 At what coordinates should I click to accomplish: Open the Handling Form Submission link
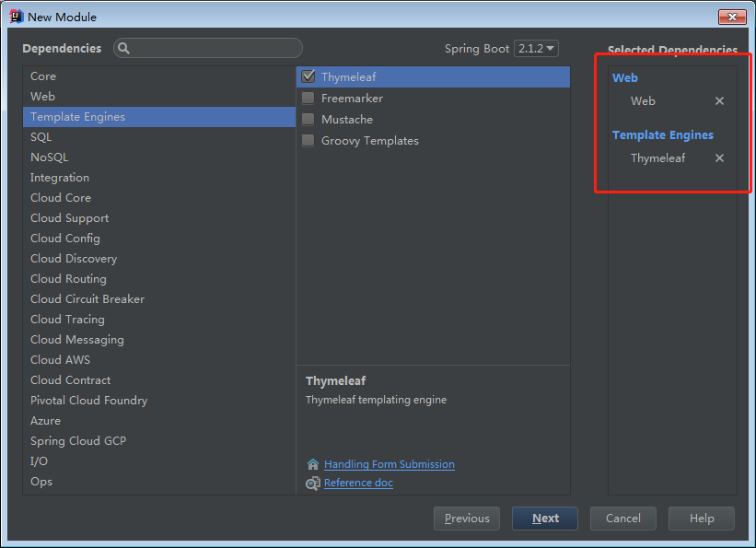point(390,464)
